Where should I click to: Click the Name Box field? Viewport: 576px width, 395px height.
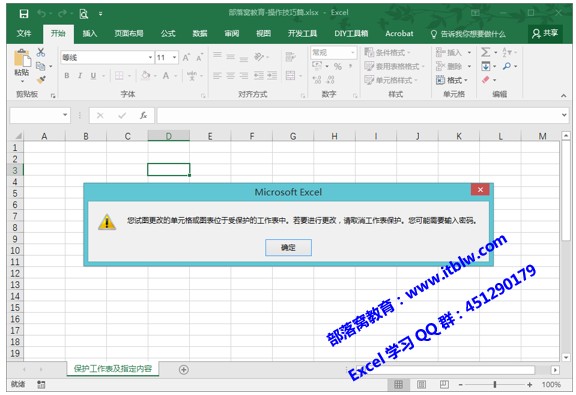[x=40, y=115]
